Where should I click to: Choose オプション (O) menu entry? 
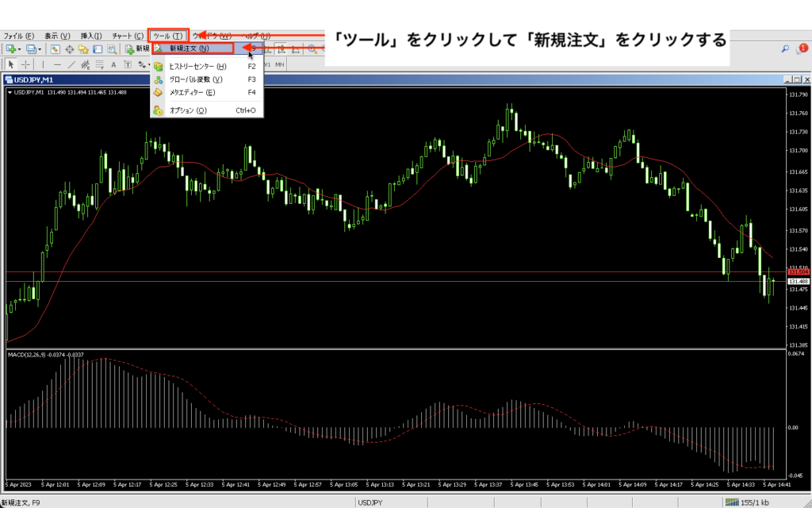[207, 110]
